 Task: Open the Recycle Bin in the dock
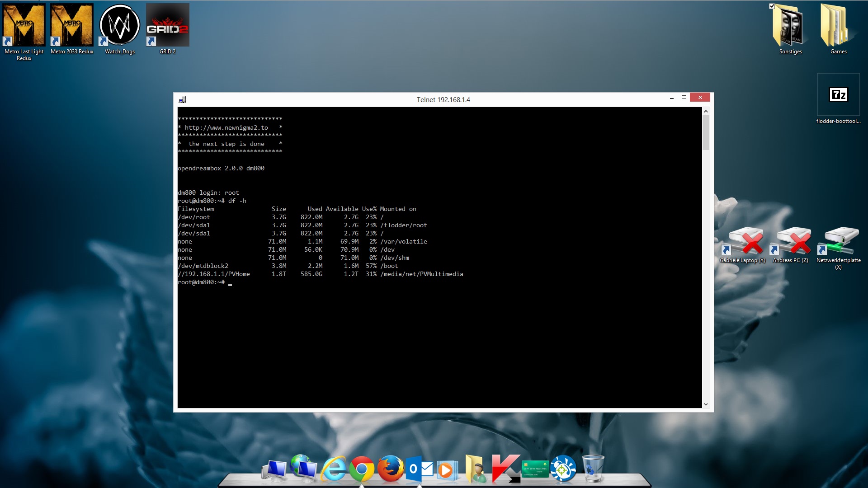[593, 469]
